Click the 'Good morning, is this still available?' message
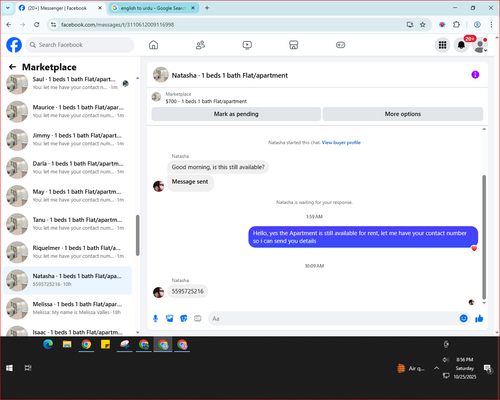The image size is (500, 400). click(218, 167)
